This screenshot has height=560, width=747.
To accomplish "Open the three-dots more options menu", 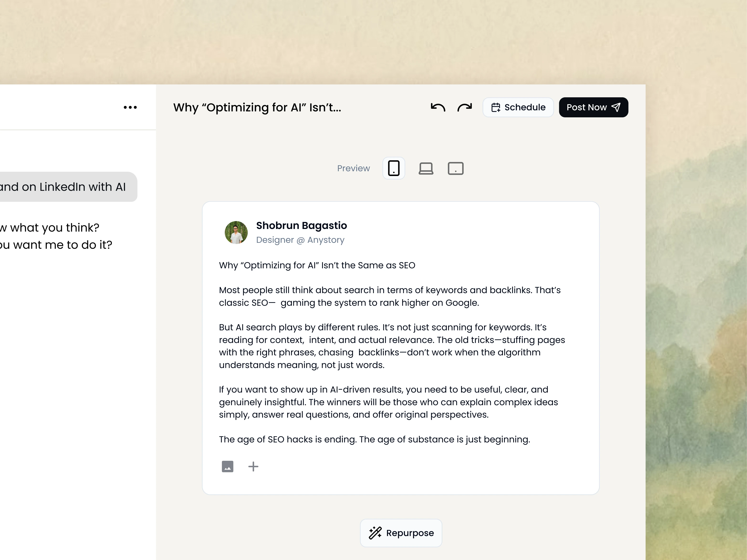I will (x=130, y=107).
